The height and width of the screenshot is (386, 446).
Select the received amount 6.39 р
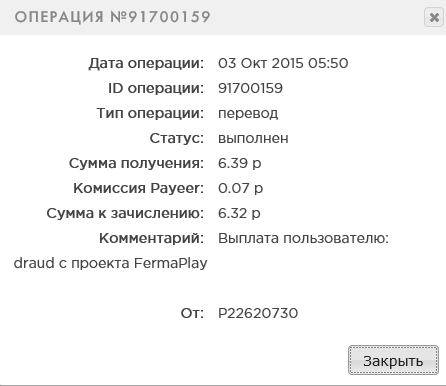click(x=239, y=163)
